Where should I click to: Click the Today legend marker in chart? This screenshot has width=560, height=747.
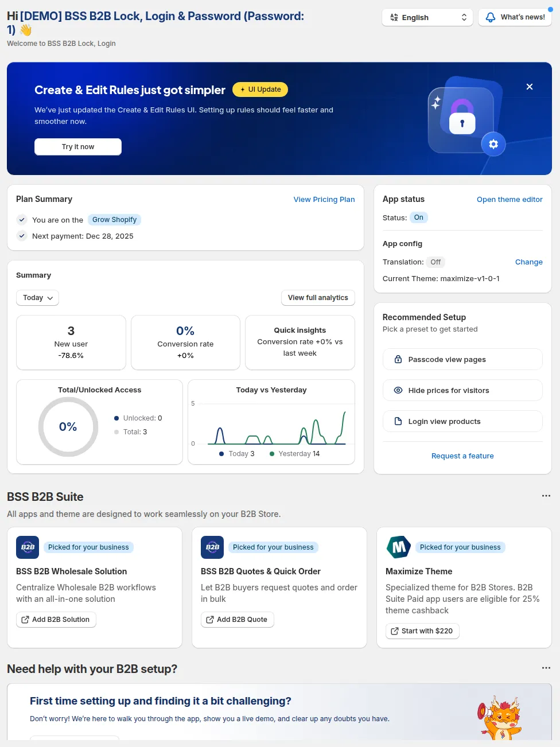[221, 454]
